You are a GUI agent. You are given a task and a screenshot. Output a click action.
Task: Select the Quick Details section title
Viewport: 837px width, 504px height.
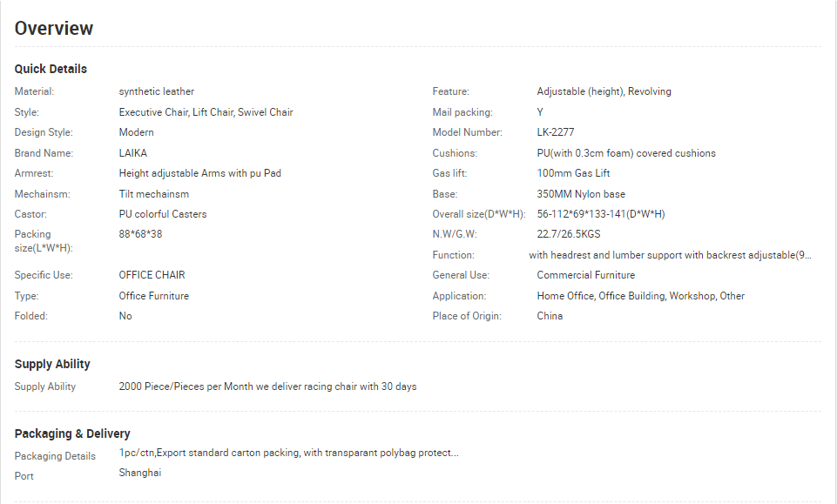(x=51, y=69)
